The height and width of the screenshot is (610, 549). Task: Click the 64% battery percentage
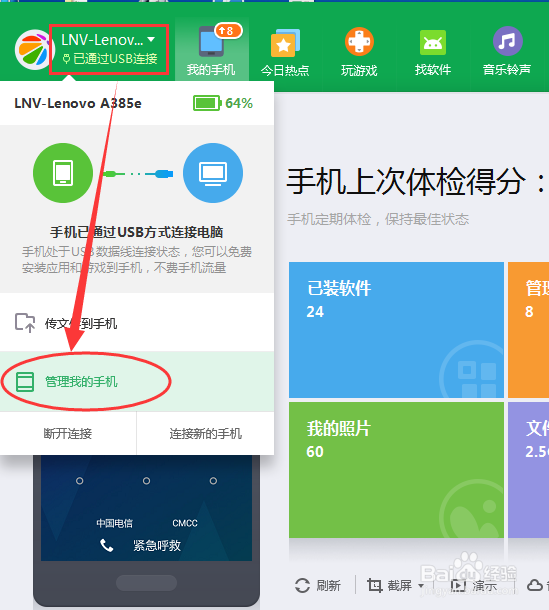239,103
